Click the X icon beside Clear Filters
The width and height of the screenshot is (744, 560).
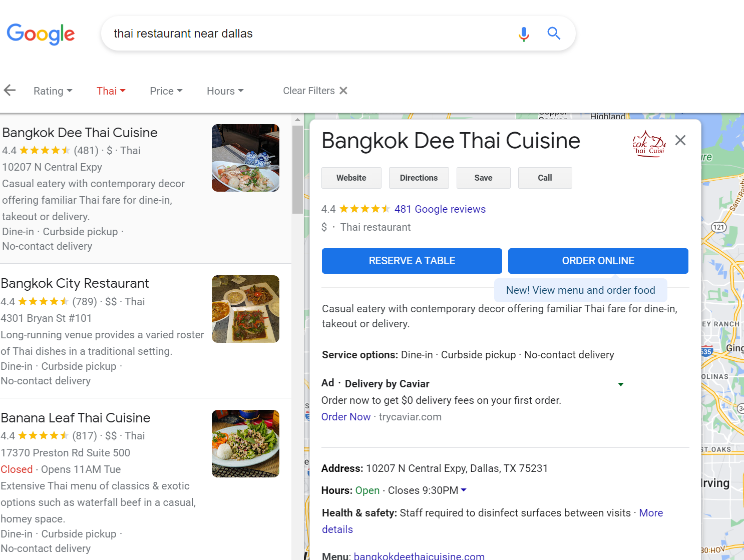coord(343,91)
